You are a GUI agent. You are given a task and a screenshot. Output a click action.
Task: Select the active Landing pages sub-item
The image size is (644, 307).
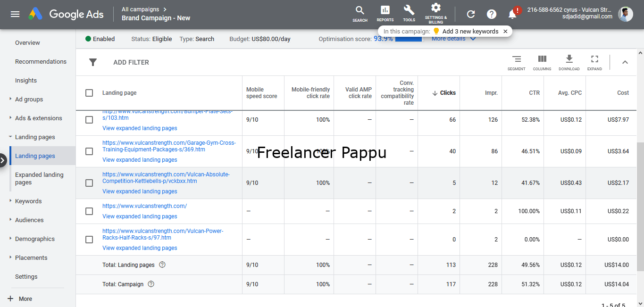tap(42, 156)
